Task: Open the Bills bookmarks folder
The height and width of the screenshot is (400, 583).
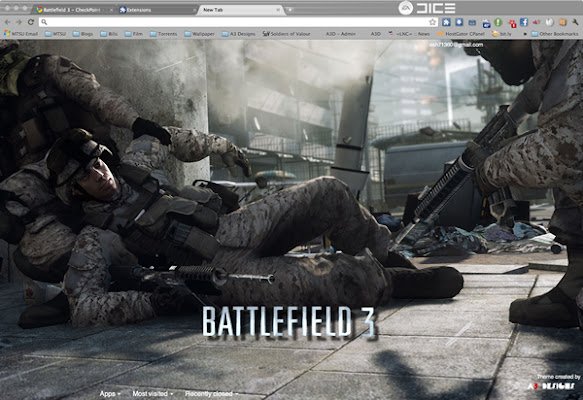Action: click(109, 34)
